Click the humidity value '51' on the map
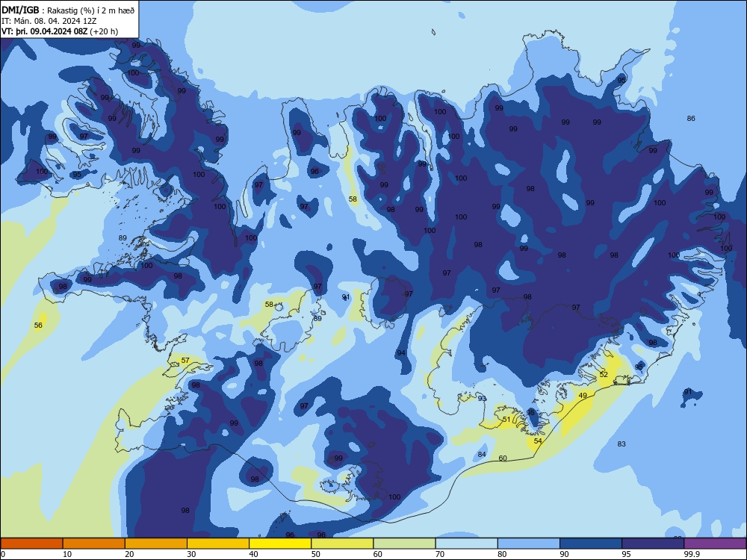Image resolution: width=747 pixels, height=560 pixels. 506,420
